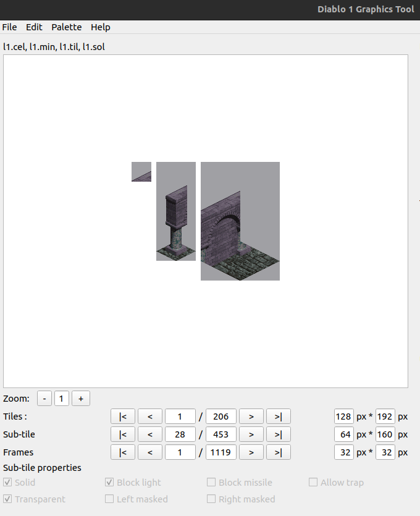Toggle the Allow trap checkbox

(313, 483)
